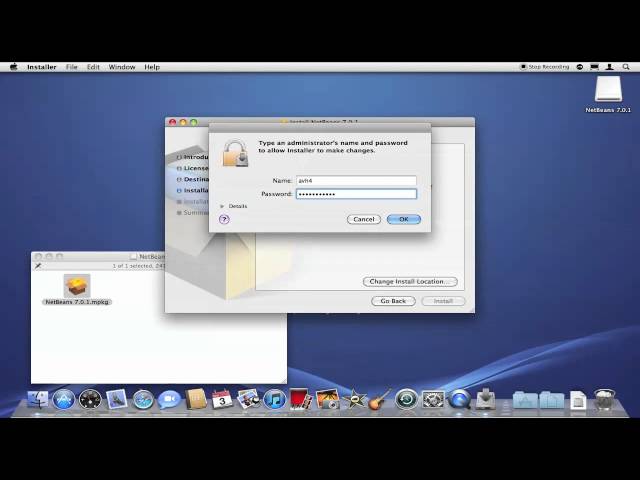Image resolution: width=640 pixels, height=480 pixels.
Task: Open the Trash in the Dock
Action: coord(604,399)
